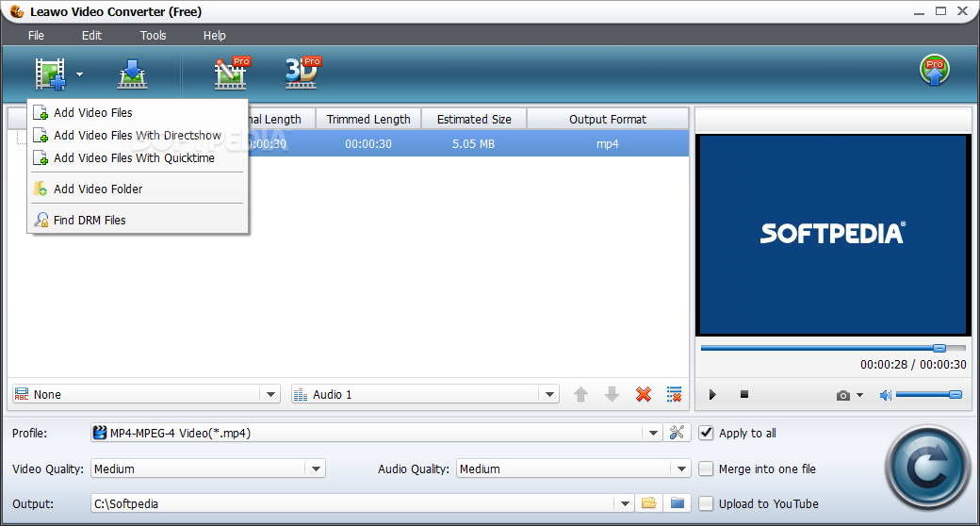
Task: Click the Output Format column header
Action: click(x=608, y=119)
